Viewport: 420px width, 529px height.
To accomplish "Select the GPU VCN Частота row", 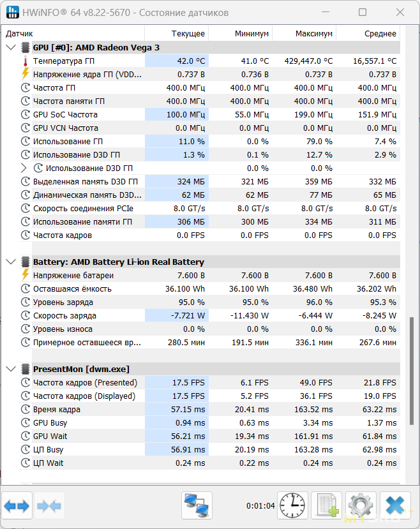I will [x=209, y=128].
